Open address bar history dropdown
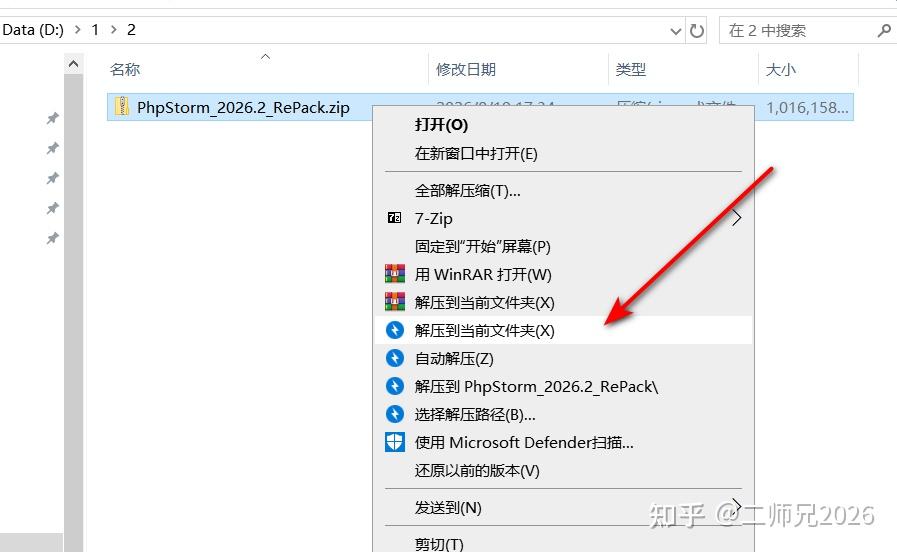 [x=676, y=31]
